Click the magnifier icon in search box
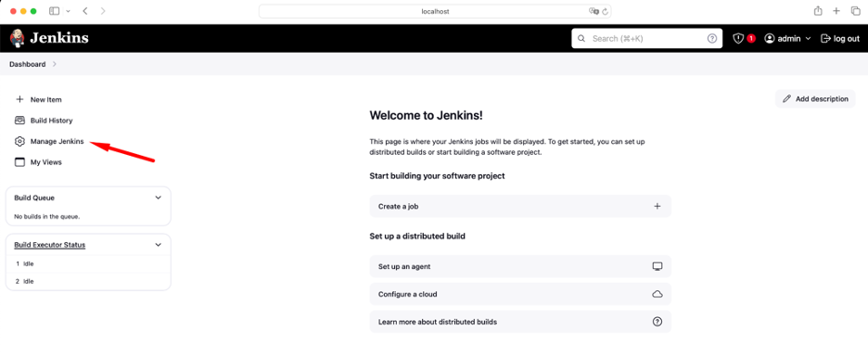 [581, 39]
